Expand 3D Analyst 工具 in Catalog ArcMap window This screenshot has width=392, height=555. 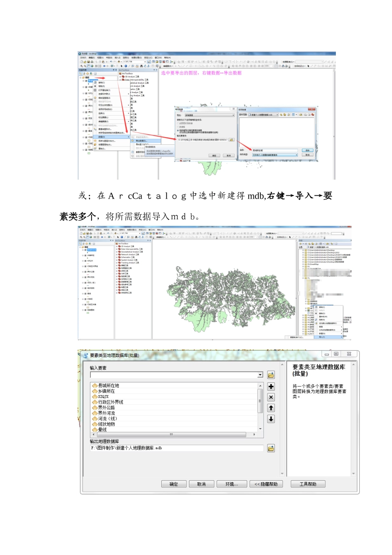click(117, 247)
